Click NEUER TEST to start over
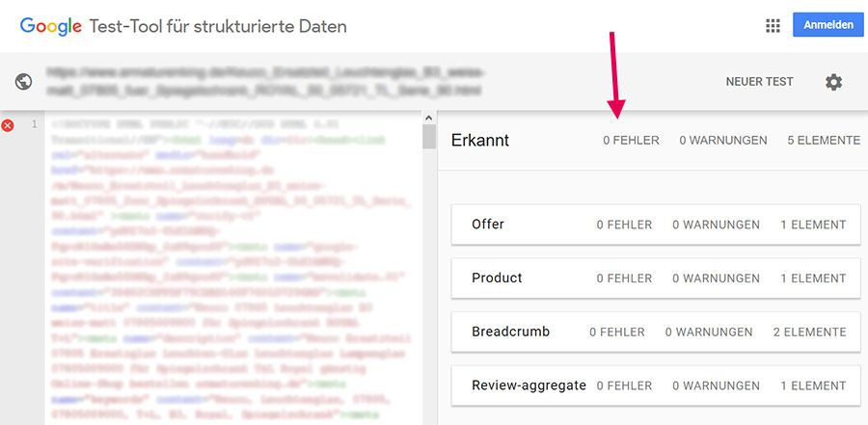Image resolution: width=868 pixels, height=425 pixels. point(759,82)
